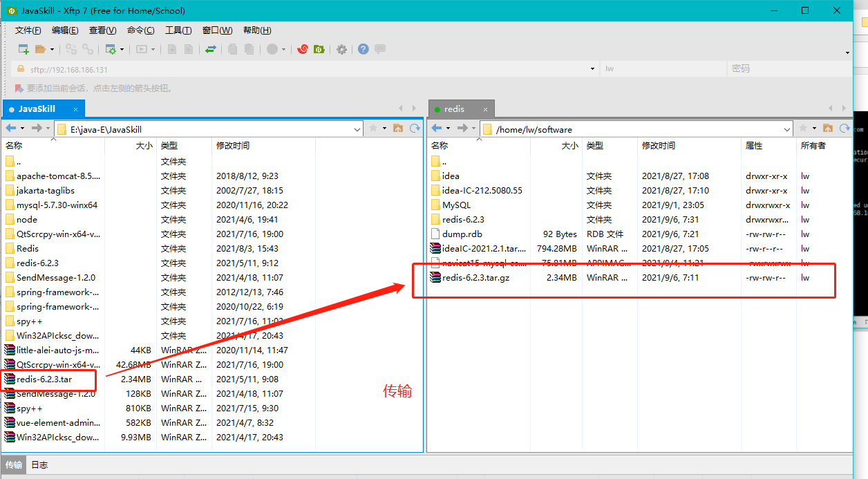Go back in the JavaSkill local pane
The image size is (868, 479).
coord(11,129)
